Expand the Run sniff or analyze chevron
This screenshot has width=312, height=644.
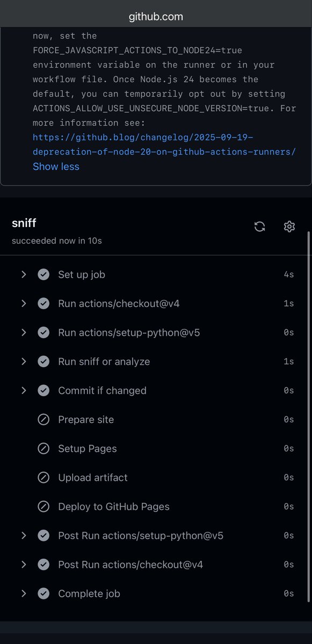pyautogui.click(x=24, y=362)
